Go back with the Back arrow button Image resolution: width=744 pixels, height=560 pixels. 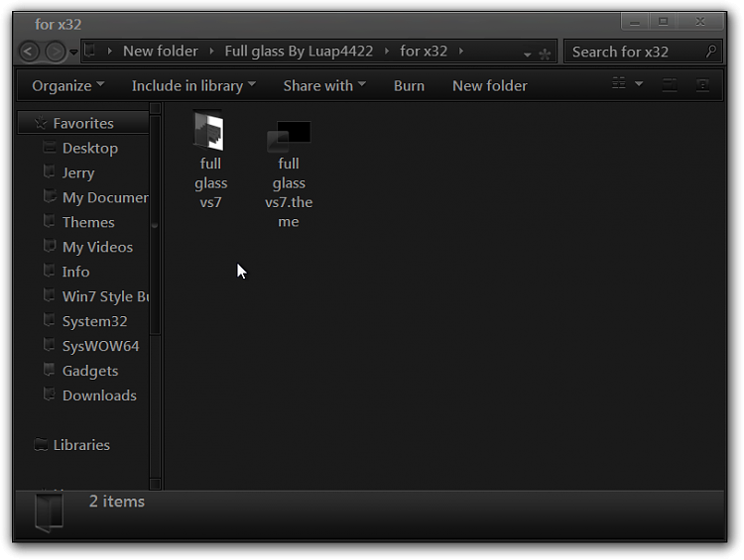point(29,52)
